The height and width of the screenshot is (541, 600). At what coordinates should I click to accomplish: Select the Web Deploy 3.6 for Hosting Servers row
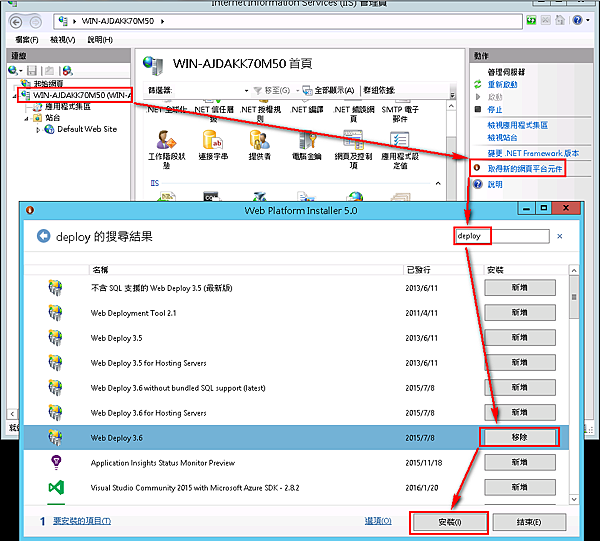point(296,413)
